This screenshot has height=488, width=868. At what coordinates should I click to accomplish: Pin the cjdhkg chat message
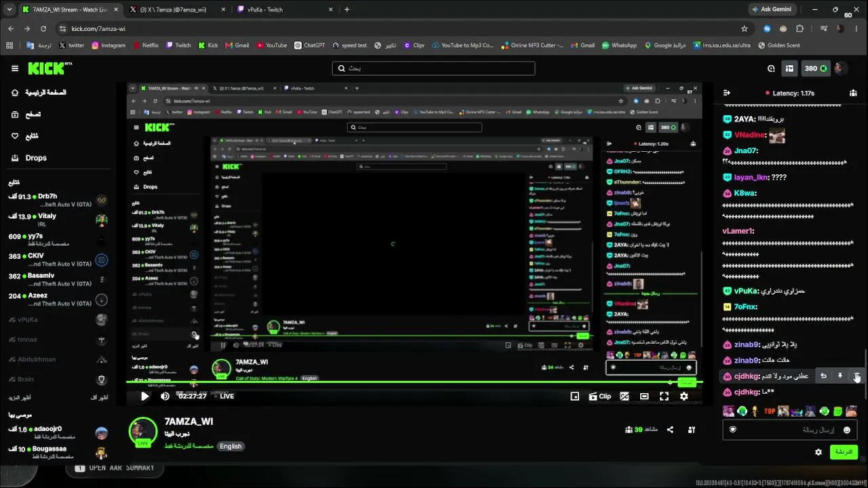pyautogui.click(x=840, y=376)
